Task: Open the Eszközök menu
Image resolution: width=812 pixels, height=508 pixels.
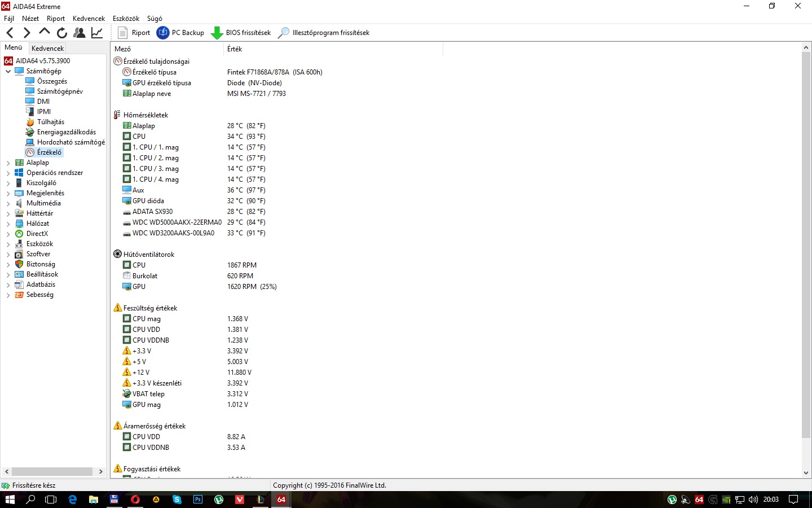Action: click(126, 19)
